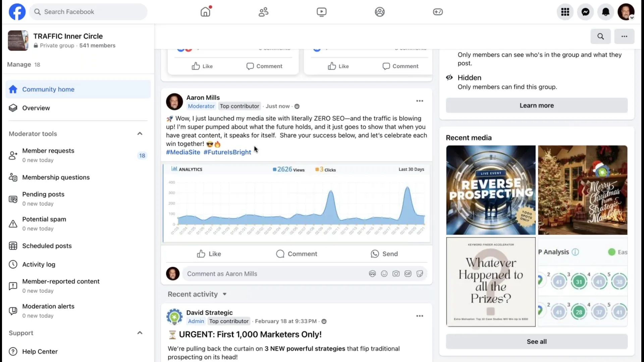Open Gaming icon in top navigation
The image size is (644, 362).
tap(438, 12)
